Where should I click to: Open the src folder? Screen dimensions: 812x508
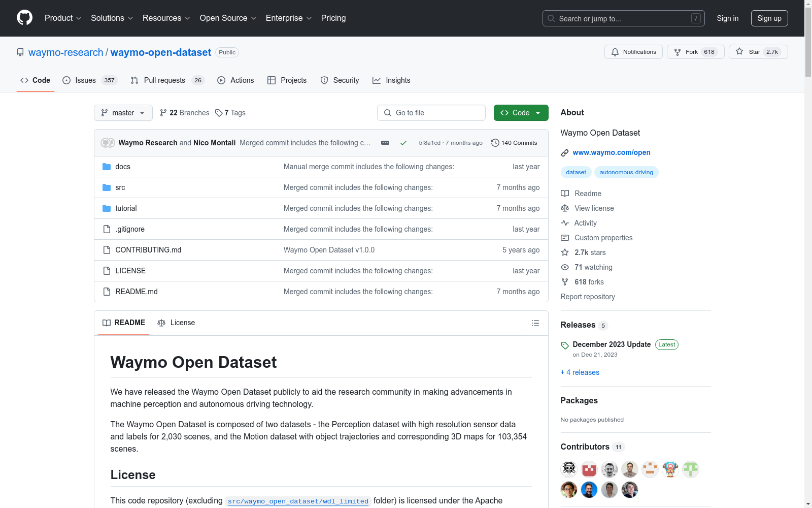pyautogui.click(x=120, y=187)
